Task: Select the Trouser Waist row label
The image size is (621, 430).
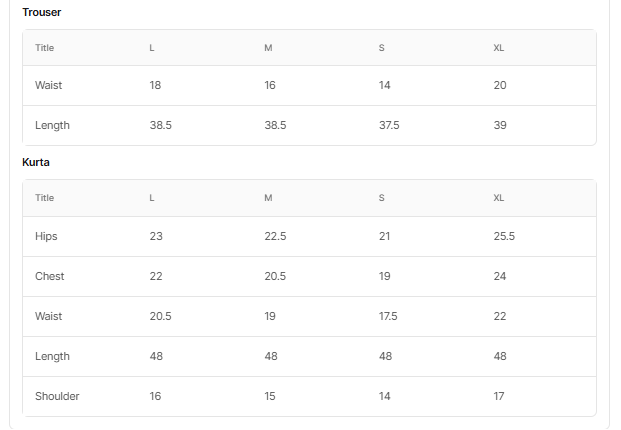Action: click(x=48, y=85)
